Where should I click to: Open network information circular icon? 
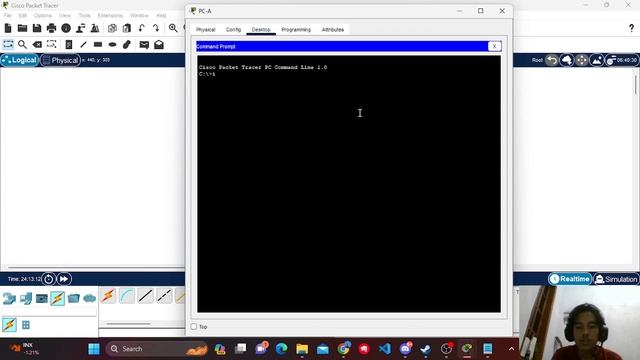(66, 28)
